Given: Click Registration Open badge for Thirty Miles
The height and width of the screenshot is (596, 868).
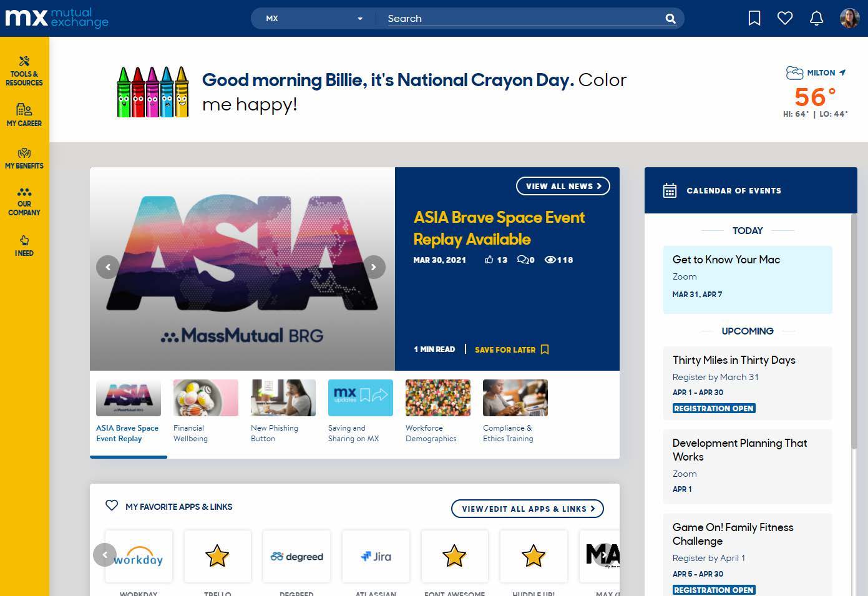Looking at the screenshot, I should (x=714, y=408).
